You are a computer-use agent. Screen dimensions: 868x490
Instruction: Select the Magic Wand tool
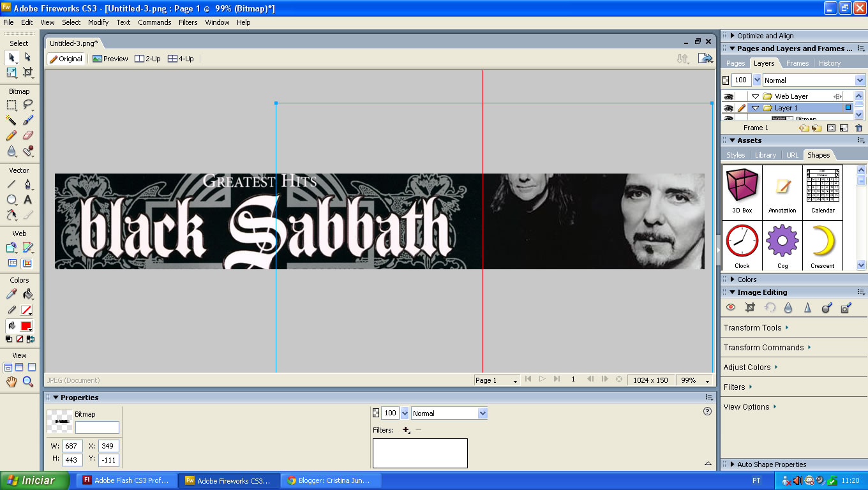click(11, 120)
